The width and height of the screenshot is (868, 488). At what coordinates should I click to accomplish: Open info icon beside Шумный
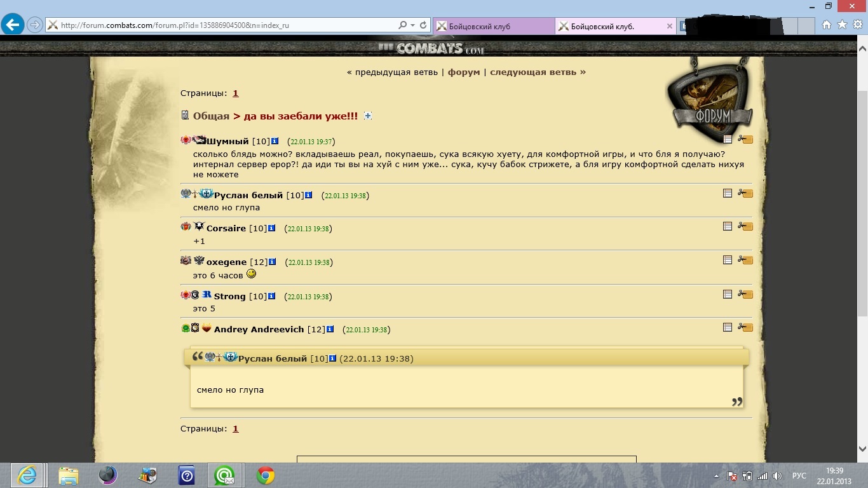point(275,141)
